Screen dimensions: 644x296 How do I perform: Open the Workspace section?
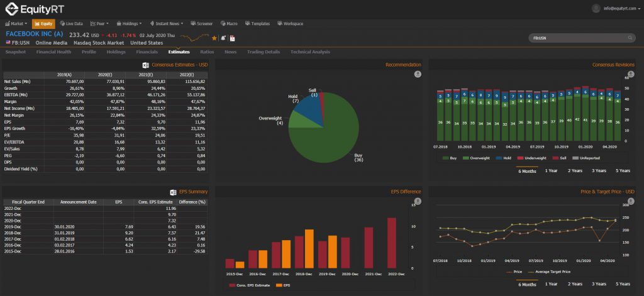pos(291,24)
